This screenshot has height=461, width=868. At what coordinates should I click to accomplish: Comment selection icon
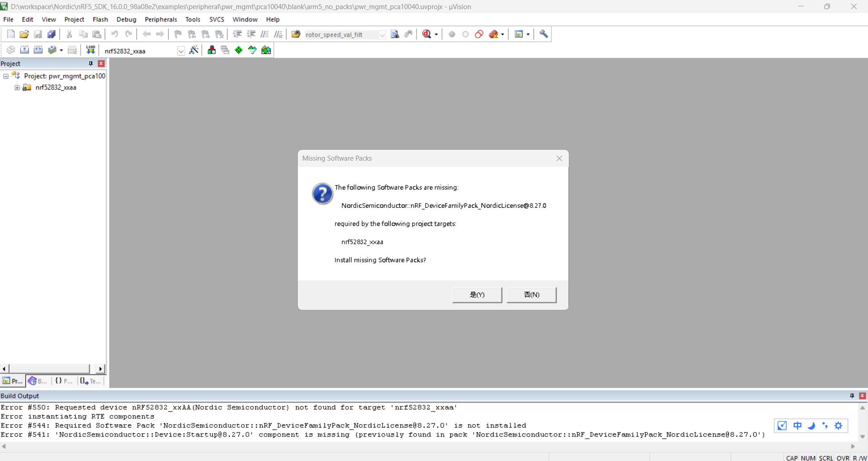click(265, 34)
